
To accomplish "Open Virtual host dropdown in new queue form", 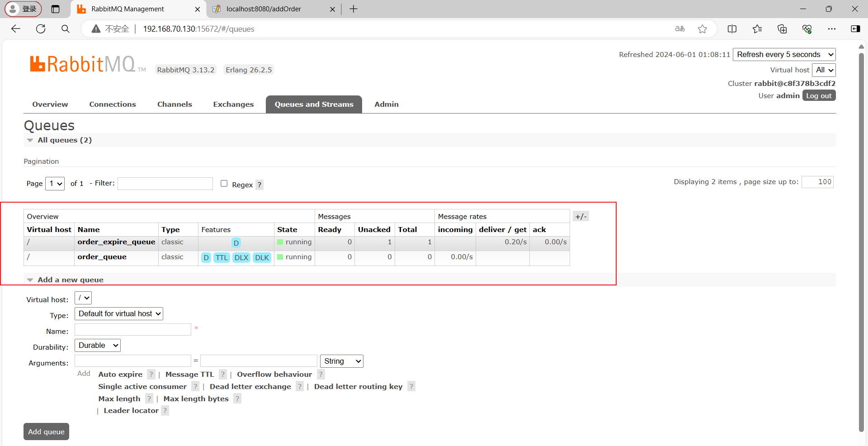I will point(83,298).
